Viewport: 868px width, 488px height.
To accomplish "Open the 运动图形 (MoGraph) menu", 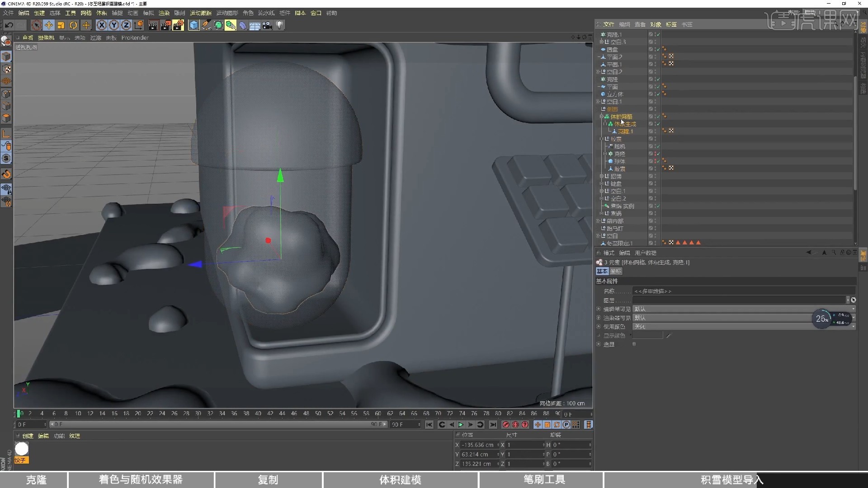I will 227,13.
